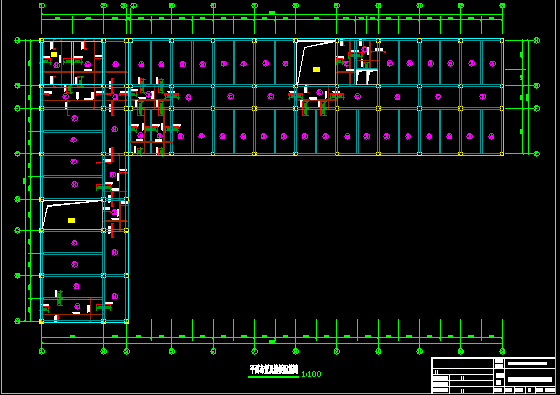Select yellow block in horizontal wing's white-outlined opening
This screenshot has height=395, width=560.
click(316, 69)
